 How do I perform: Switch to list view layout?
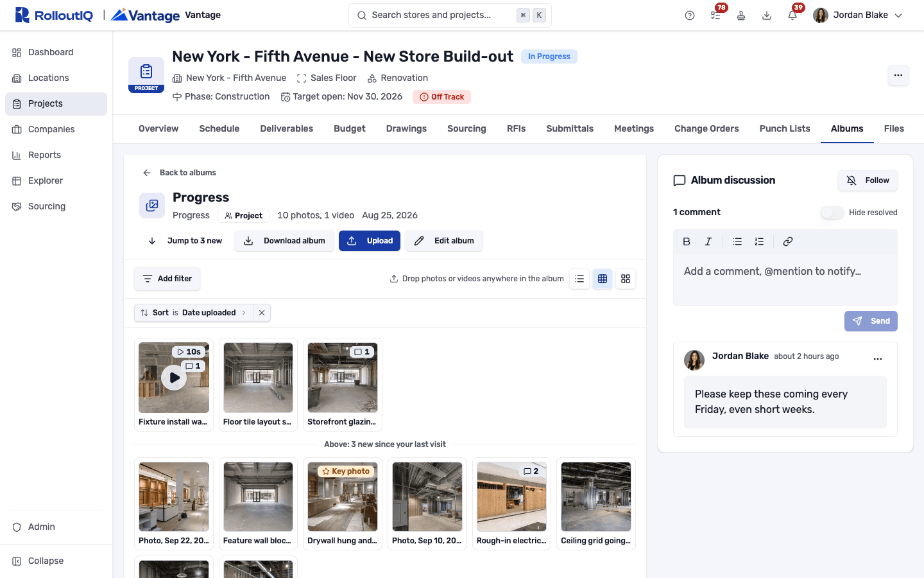point(579,279)
